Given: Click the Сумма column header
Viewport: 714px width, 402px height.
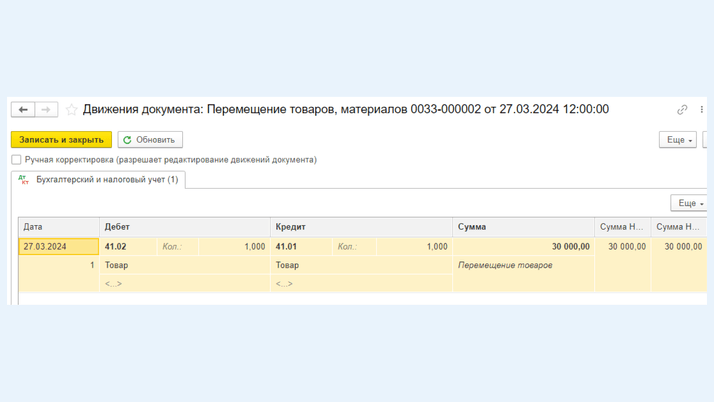Looking at the screenshot, I should coord(524,227).
